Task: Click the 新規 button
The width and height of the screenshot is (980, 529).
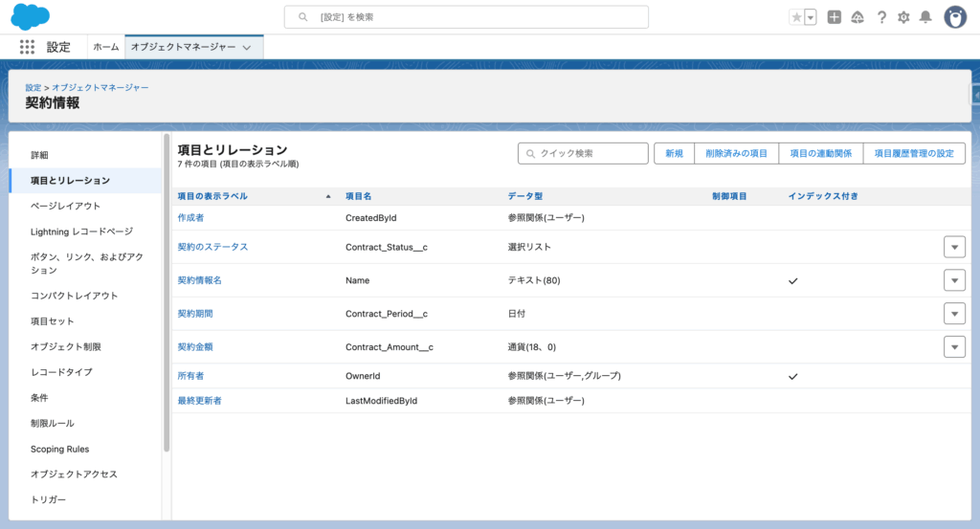Action: click(674, 153)
